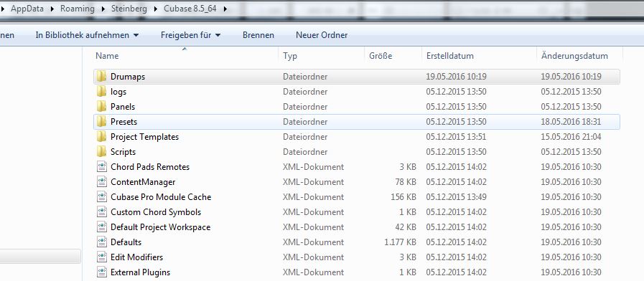The width and height of the screenshot is (644, 281).
Task: Select the Edit Modifiers file icon
Action: click(102, 257)
